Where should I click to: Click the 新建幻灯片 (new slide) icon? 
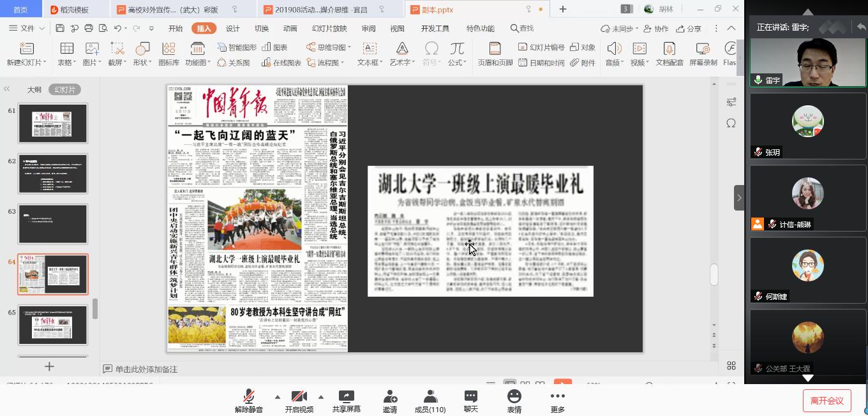click(x=26, y=49)
